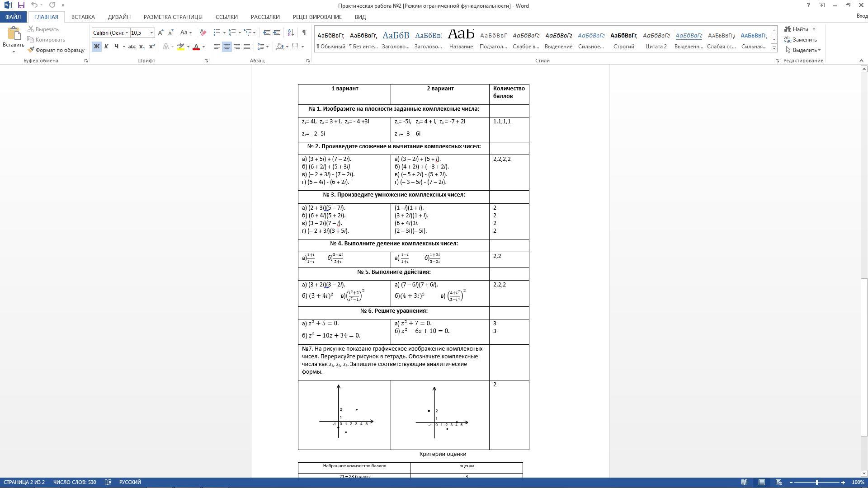Image resolution: width=868 pixels, height=488 pixels.
Task: Click the Найти button
Action: (x=799, y=29)
